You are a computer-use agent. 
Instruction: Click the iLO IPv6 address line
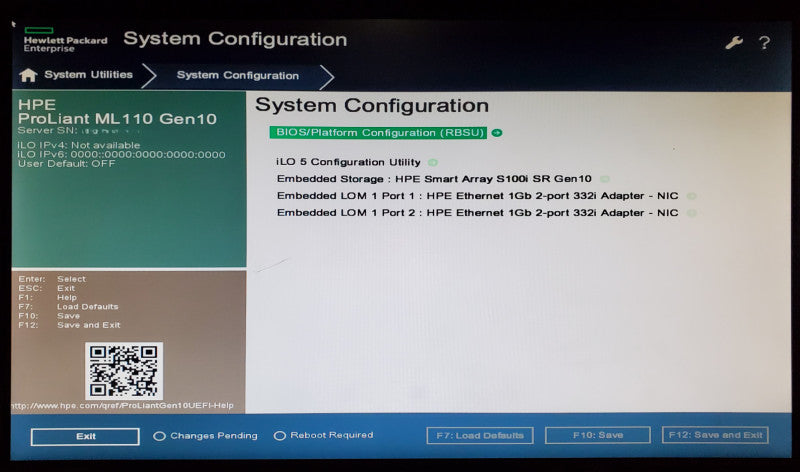[x=121, y=155]
